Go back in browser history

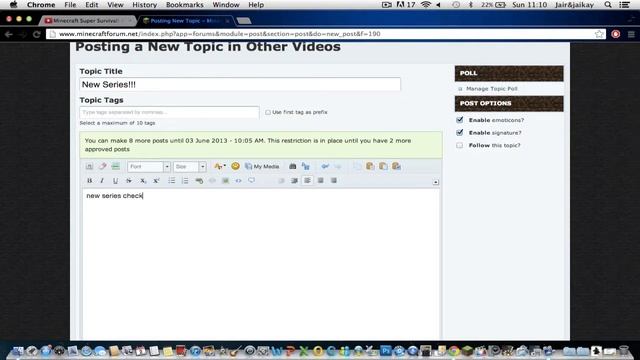(x=9, y=34)
